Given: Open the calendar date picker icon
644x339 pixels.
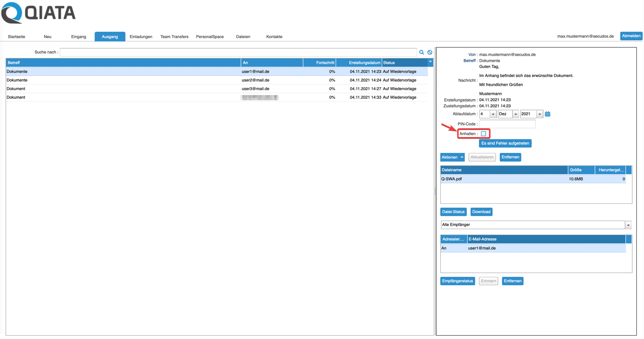Looking at the screenshot, I should click(x=547, y=114).
